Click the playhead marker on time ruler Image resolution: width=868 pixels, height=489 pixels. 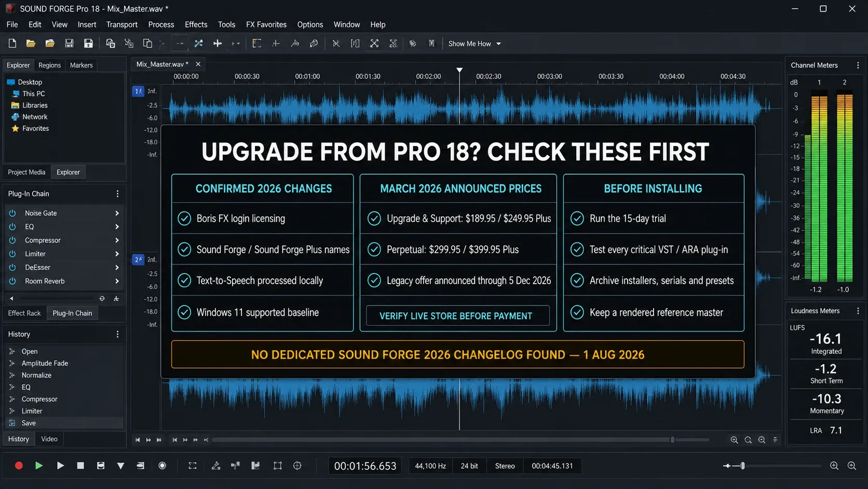pyautogui.click(x=459, y=70)
